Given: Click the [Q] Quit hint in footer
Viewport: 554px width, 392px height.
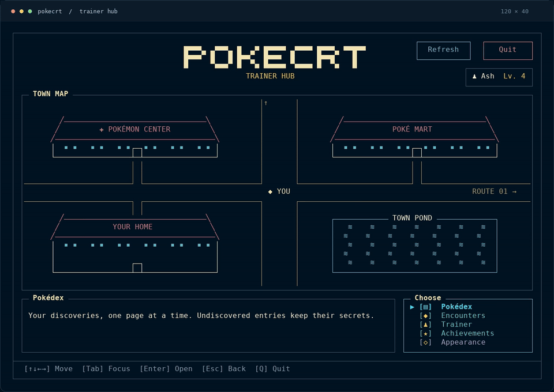Looking at the screenshot, I should point(272,369).
